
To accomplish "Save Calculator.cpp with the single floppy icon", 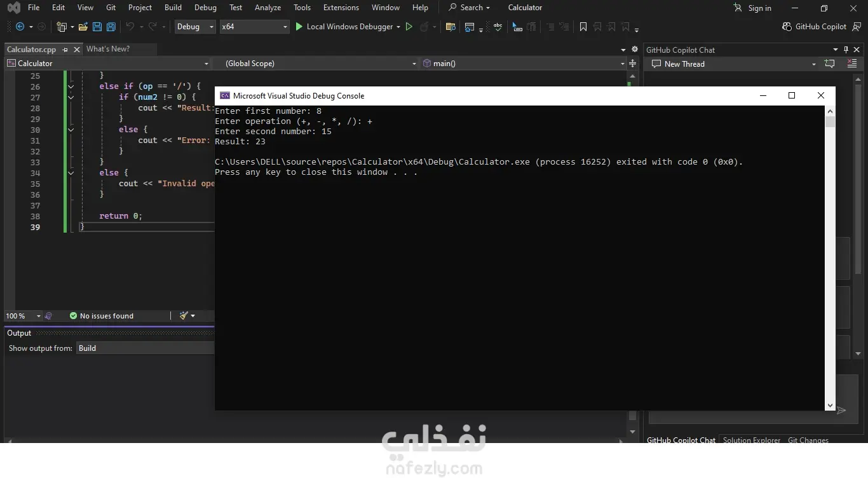I will tap(97, 27).
